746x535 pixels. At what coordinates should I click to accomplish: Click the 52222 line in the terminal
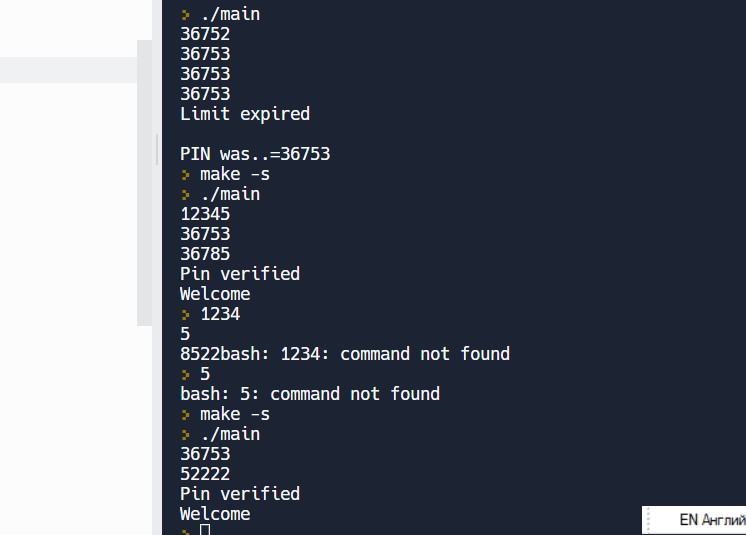(205, 474)
